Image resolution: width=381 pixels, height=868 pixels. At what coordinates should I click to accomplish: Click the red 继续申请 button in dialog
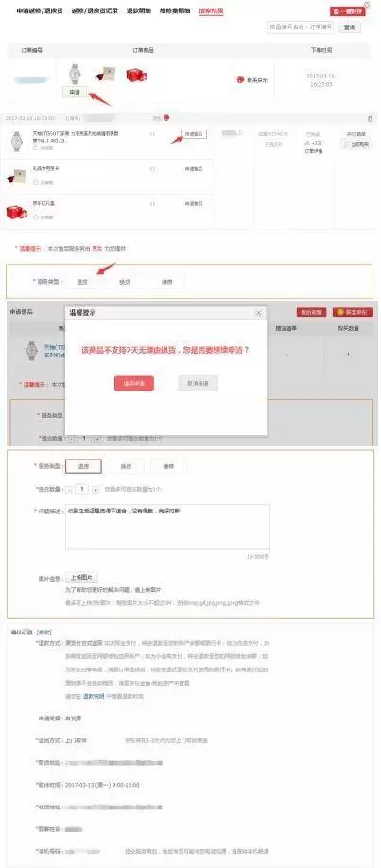134,383
